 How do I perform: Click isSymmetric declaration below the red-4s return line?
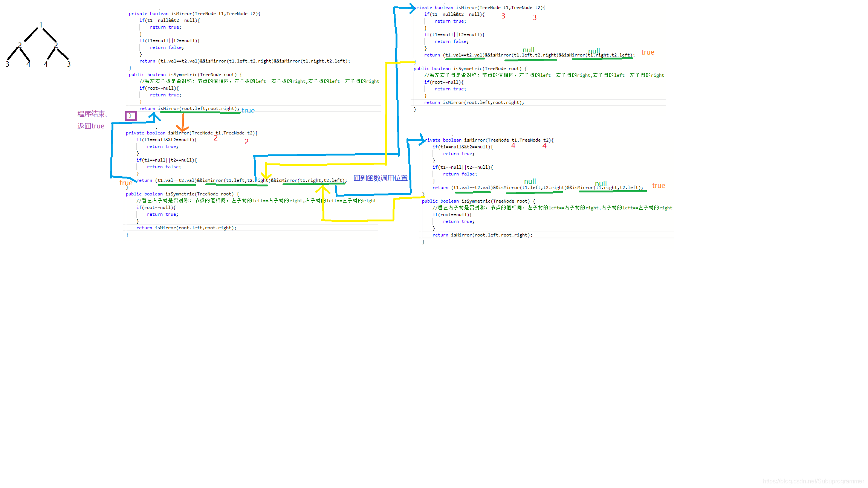tap(478, 201)
